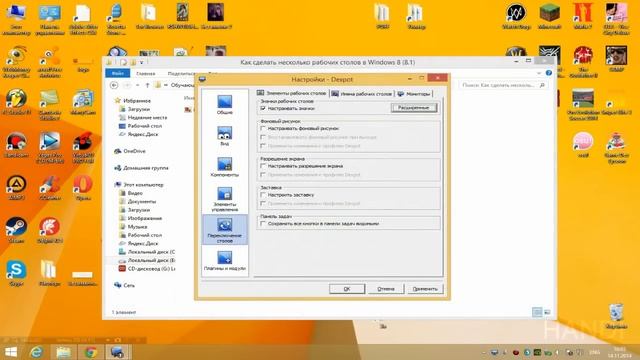Viewport: 640px width, 360px height.
Task: Launch Google Chrome from taskbar
Action: (x=90, y=352)
